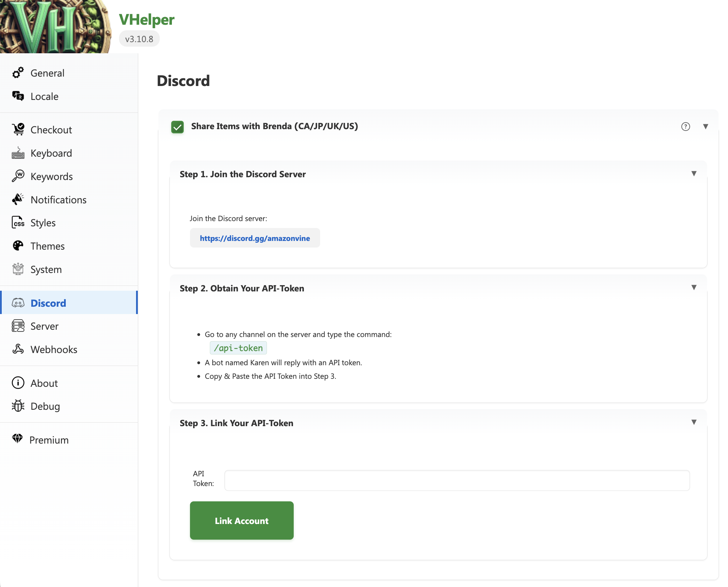Collapse Step 2 Obtain Your API-Token
Image resolution: width=728 pixels, height=587 pixels.
coord(694,288)
